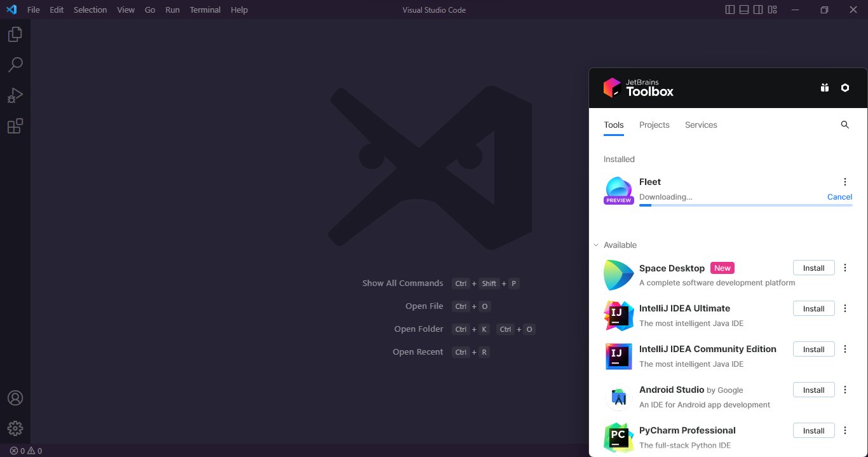868x457 pixels.
Task: Install IntelliJ IDEA Ultimate
Action: pyautogui.click(x=813, y=308)
